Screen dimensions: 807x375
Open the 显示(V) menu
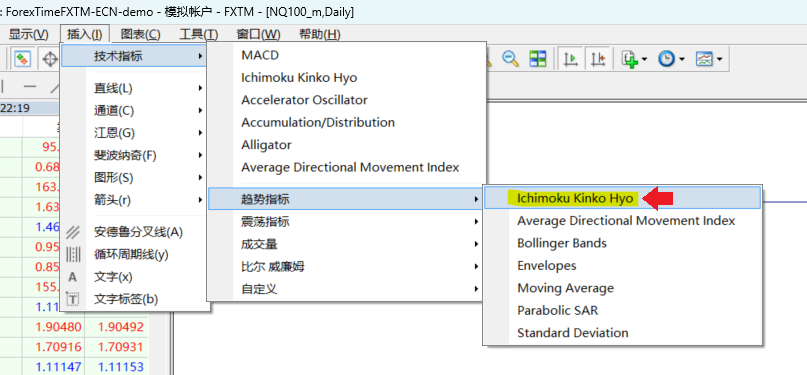(x=28, y=34)
